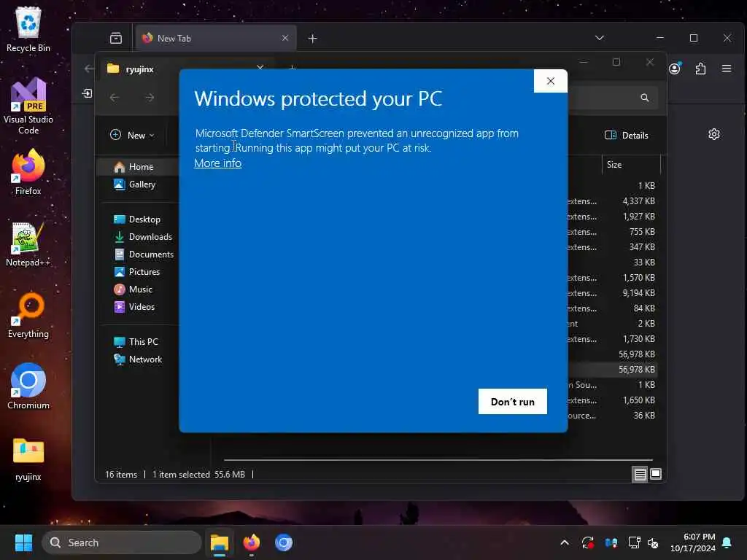
Task: Open Recycle Bin desktop icon
Action: click(x=28, y=29)
